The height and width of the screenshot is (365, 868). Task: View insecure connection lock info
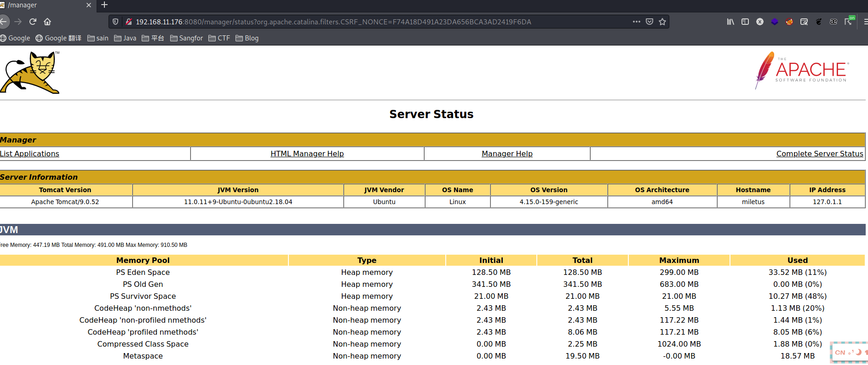coord(129,22)
